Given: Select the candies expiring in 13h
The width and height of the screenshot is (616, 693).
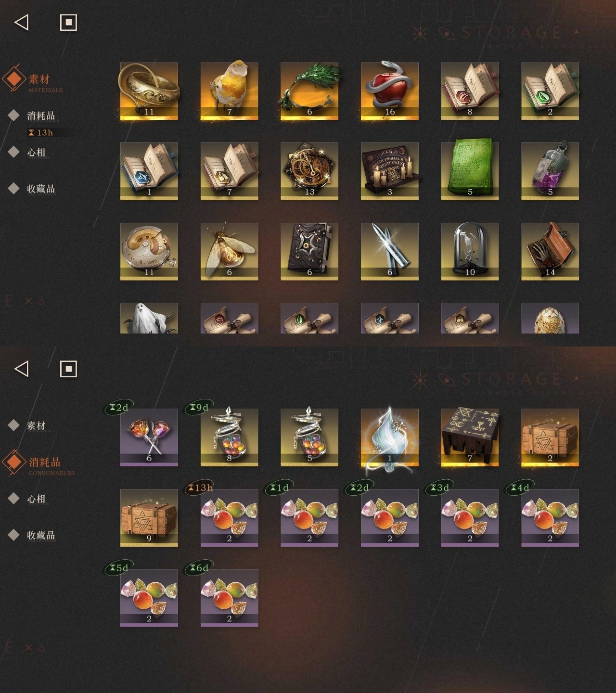Looking at the screenshot, I should point(230,518).
